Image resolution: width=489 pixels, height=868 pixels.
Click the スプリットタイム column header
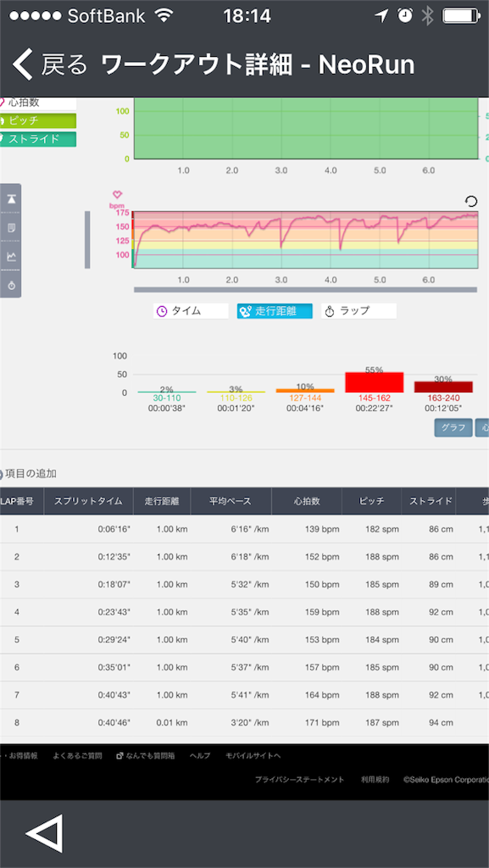tap(88, 502)
